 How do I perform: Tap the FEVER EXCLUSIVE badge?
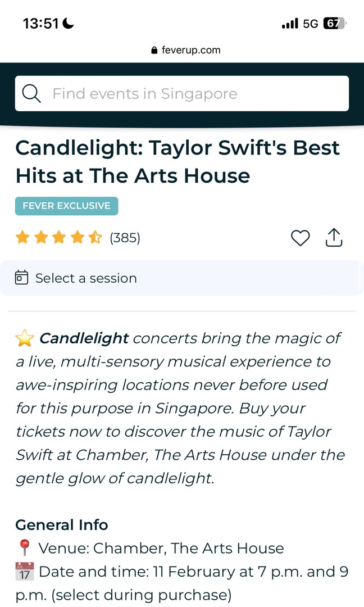66,206
